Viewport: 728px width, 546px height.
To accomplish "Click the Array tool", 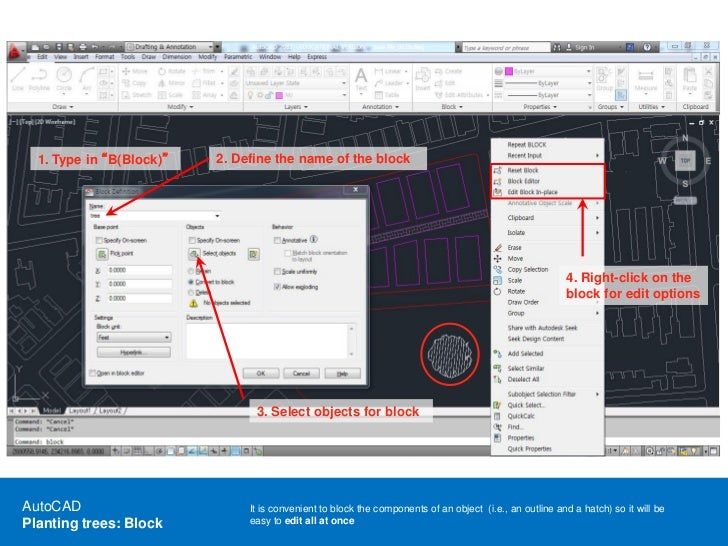I will (x=205, y=95).
